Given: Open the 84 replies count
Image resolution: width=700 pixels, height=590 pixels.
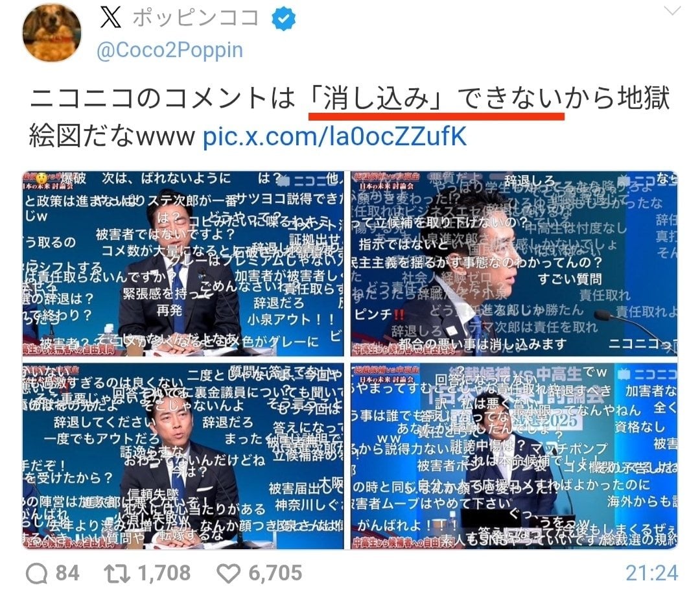Looking at the screenshot, I should coord(67,573).
